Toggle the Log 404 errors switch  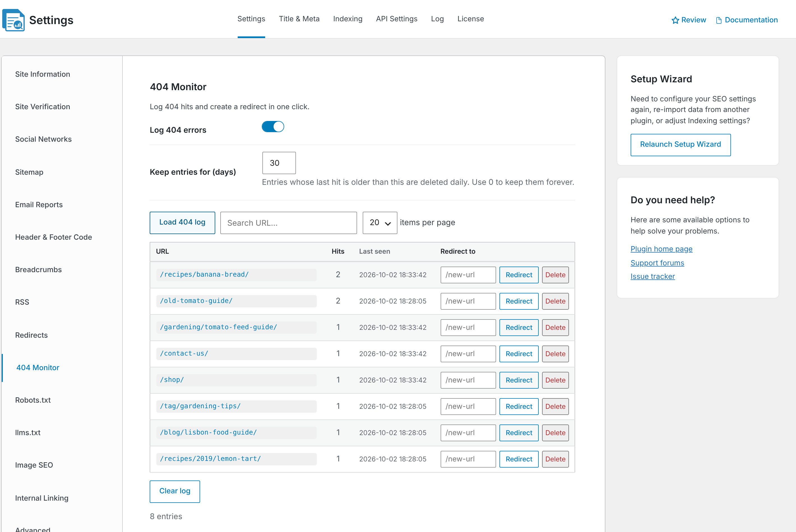click(x=273, y=127)
